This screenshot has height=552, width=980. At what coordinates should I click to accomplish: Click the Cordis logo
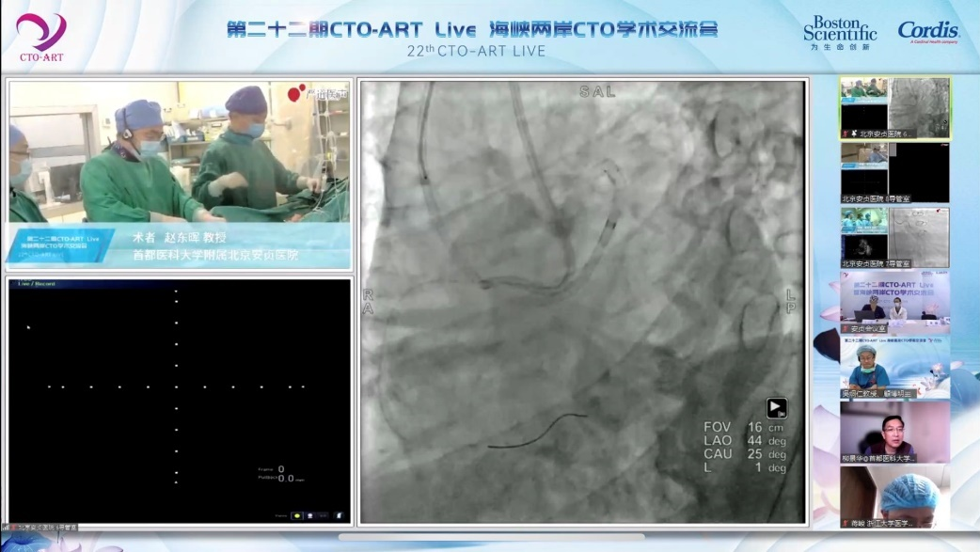927,32
